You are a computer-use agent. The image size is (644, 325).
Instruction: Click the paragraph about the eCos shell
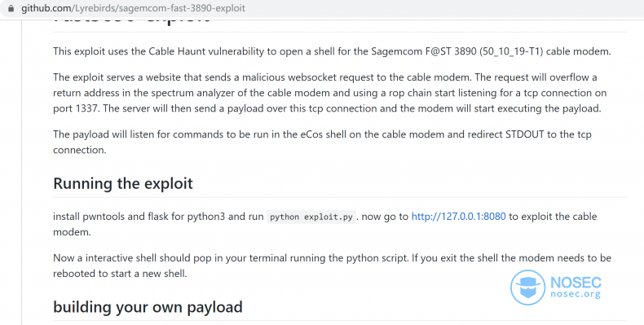click(322, 142)
